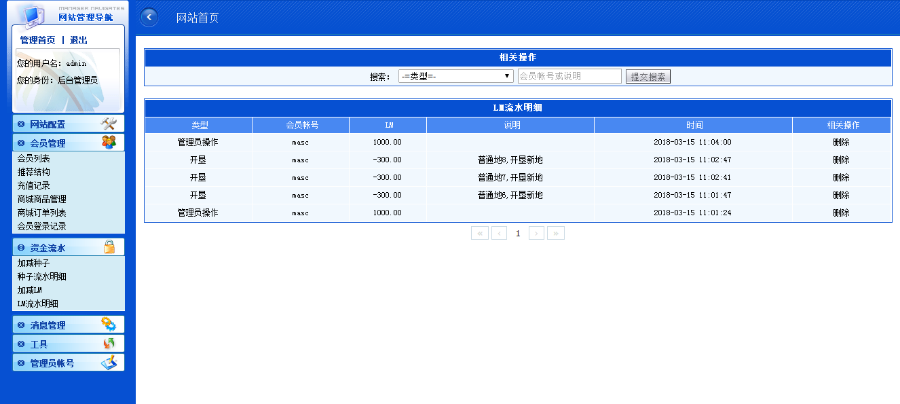Viewport: 900px width, 404px height.
Task: Open LN流水明细 in the sidebar
Action: (x=38, y=304)
